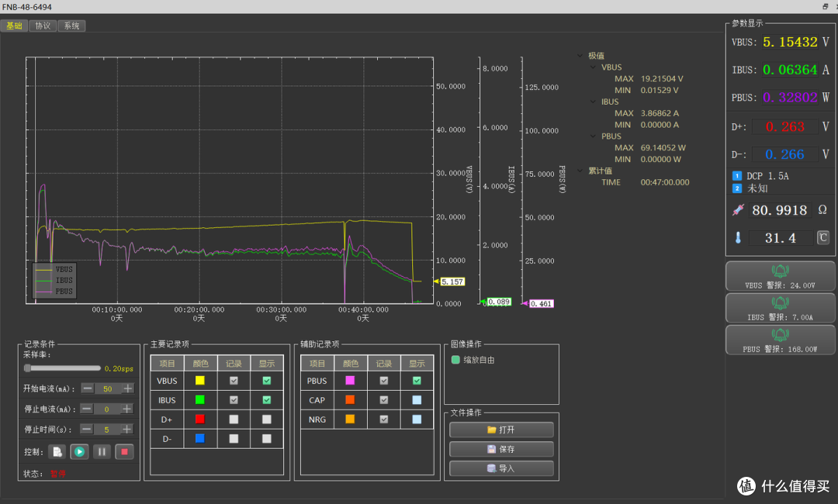Viewport: 838px width, 504px height.
Task: Toggle the 缩放自由 free zoom option
Action: pos(473,360)
